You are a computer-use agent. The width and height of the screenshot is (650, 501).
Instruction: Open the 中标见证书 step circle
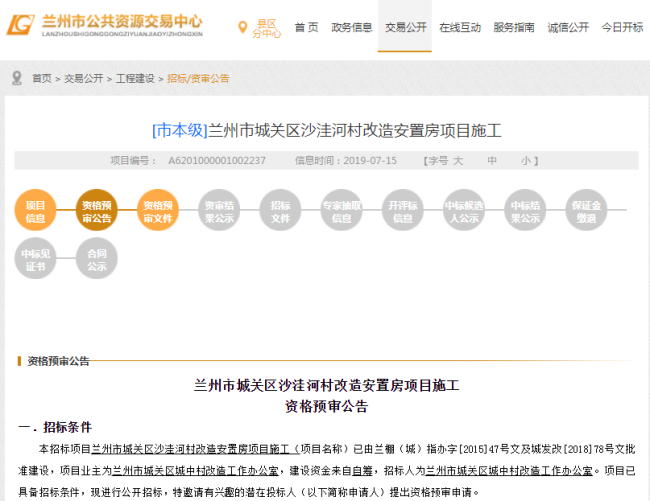coord(35,259)
